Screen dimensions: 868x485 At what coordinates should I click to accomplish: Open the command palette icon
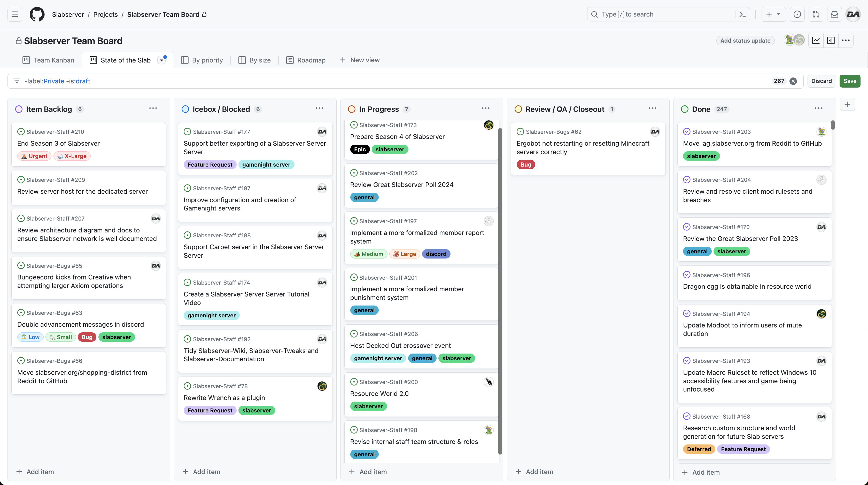[x=742, y=14]
